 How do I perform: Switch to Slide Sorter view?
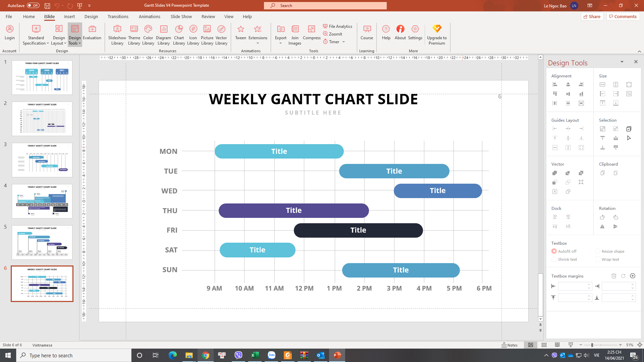pyautogui.click(x=544, y=345)
